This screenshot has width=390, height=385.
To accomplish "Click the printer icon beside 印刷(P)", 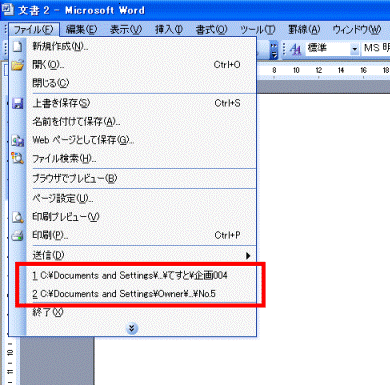I will (17, 235).
